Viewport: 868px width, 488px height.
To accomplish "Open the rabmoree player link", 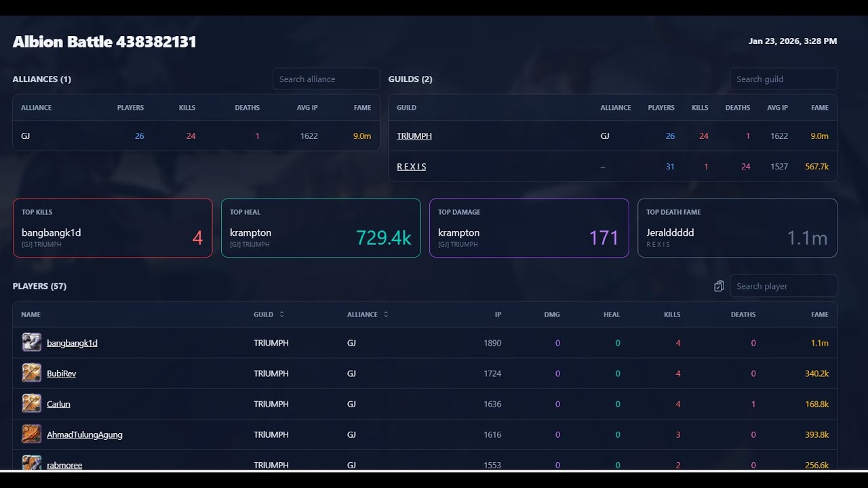I will point(64,464).
